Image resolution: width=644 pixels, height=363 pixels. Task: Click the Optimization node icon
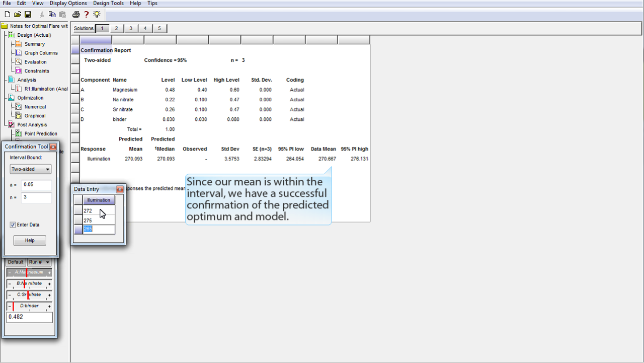pyautogui.click(x=12, y=98)
